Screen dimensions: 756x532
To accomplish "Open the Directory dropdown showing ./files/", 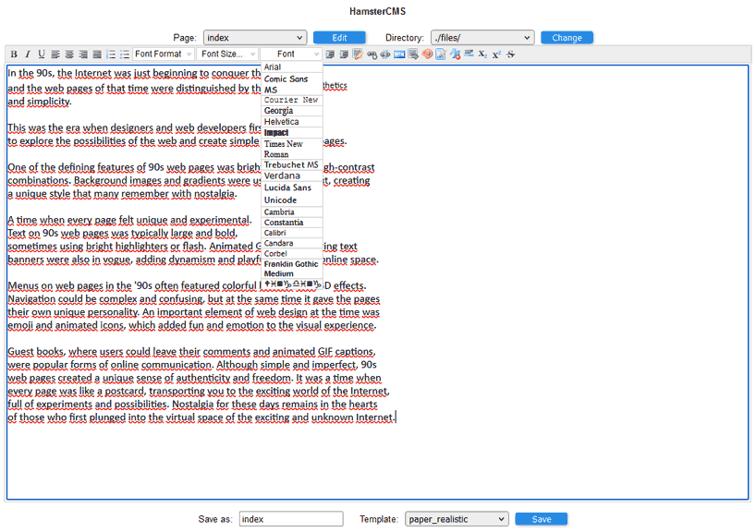I will tap(482, 38).
